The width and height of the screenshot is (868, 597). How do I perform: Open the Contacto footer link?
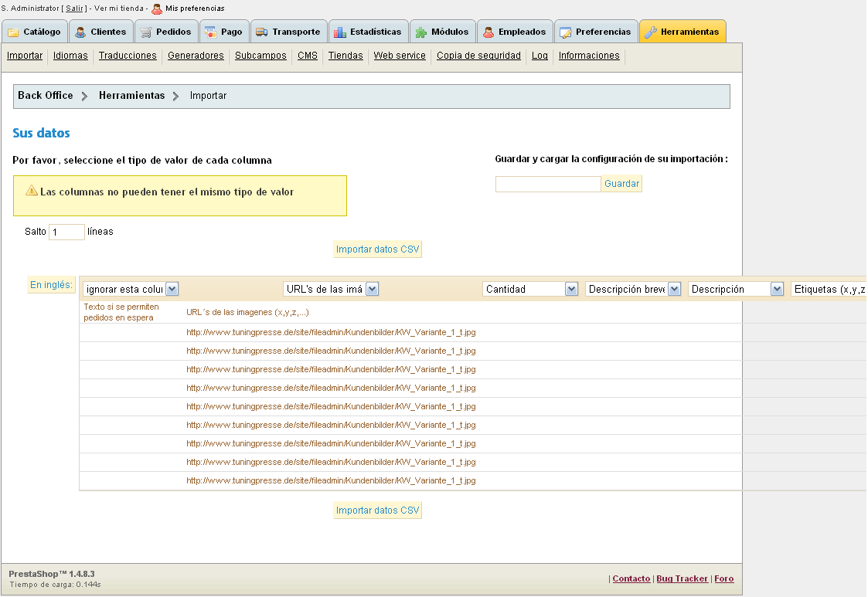click(x=631, y=578)
